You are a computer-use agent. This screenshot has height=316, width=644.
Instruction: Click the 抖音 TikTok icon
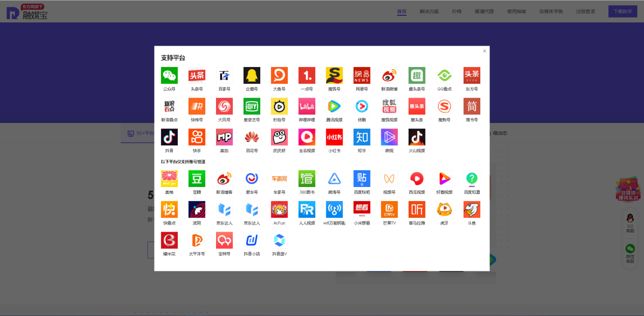pyautogui.click(x=169, y=137)
